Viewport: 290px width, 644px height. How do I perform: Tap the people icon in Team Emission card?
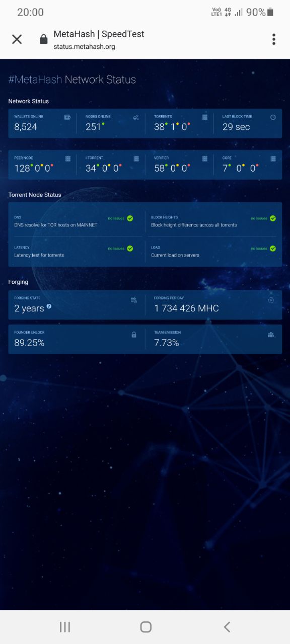tap(271, 335)
